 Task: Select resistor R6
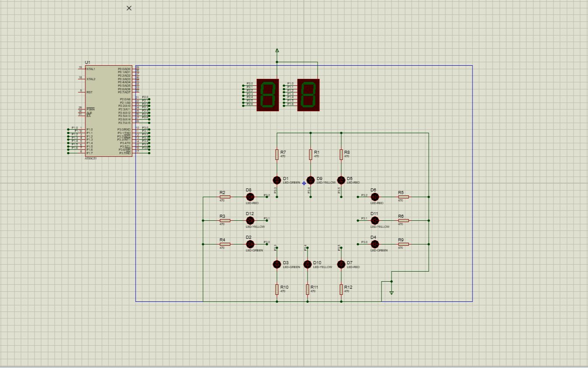click(403, 220)
